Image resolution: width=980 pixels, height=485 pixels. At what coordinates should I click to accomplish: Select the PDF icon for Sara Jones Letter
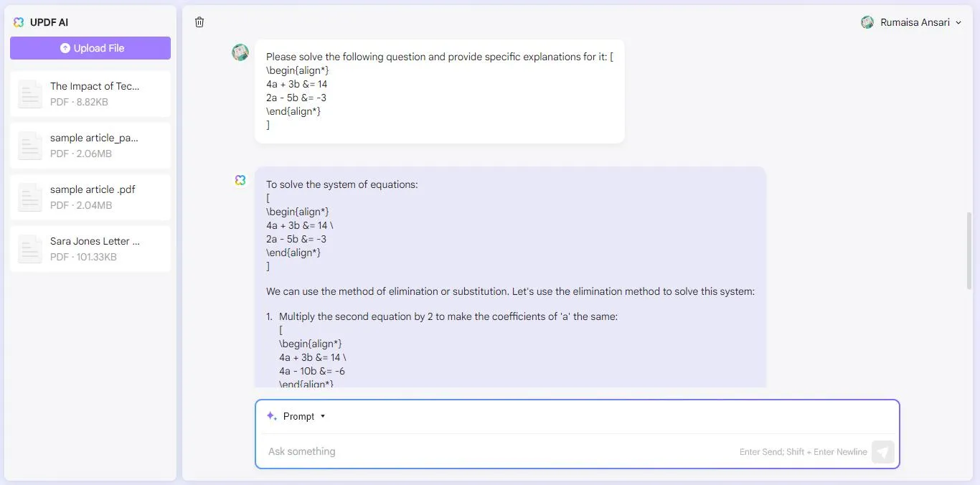[x=30, y=249]
